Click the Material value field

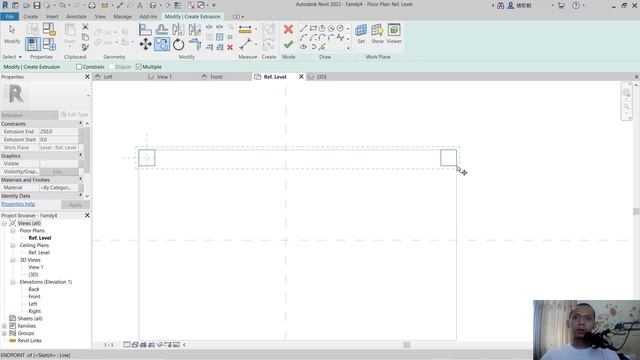pos(58,188)
